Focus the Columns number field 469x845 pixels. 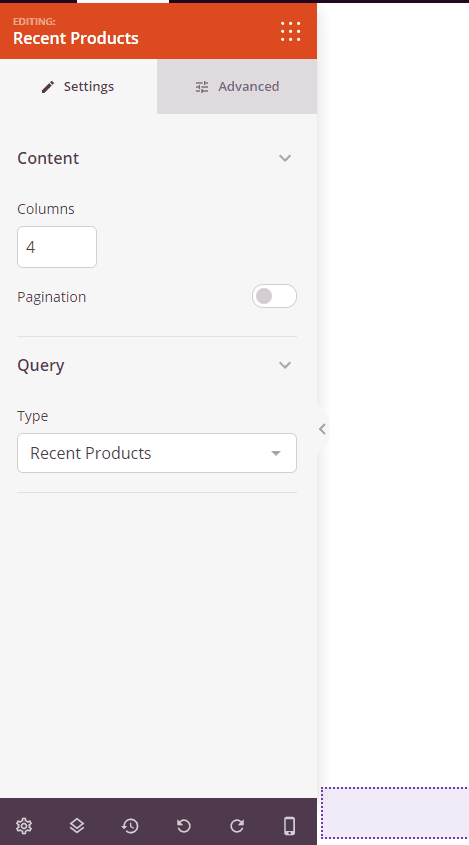57,247
